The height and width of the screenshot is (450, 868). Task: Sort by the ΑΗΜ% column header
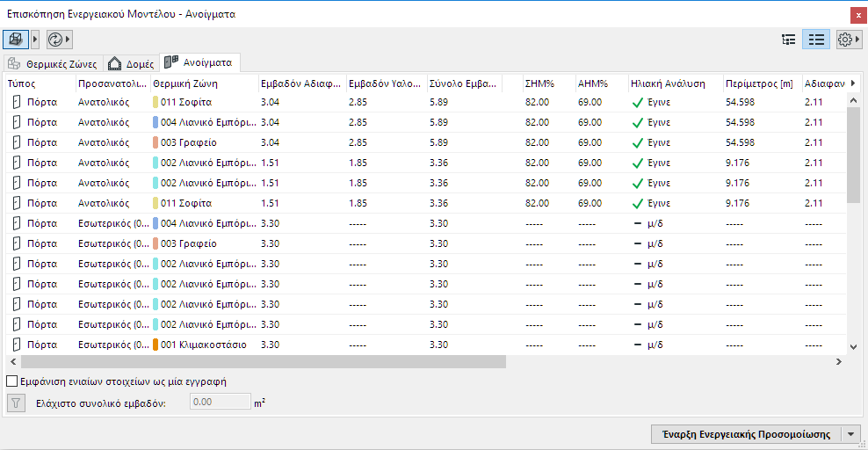602,83
